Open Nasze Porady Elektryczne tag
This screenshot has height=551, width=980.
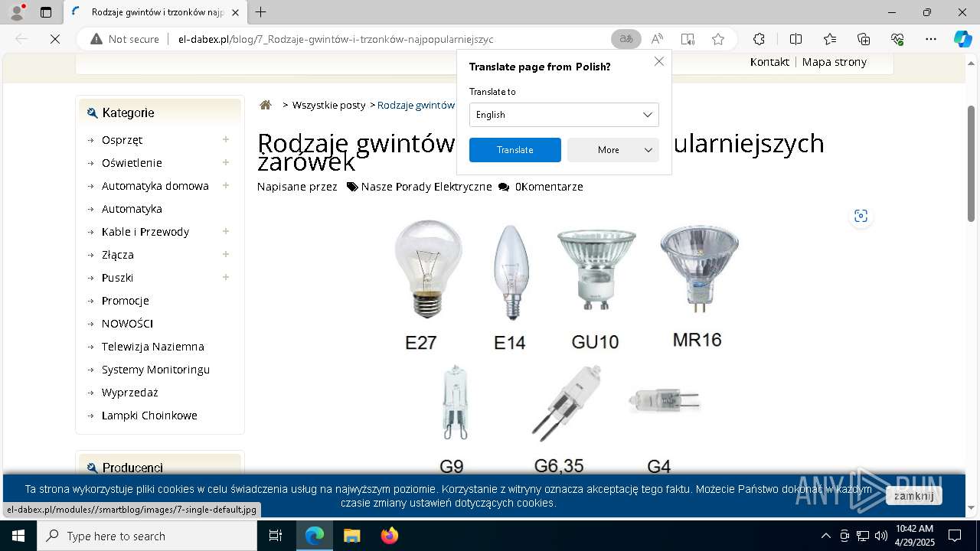pyautogui.click(x=426, y=187)
